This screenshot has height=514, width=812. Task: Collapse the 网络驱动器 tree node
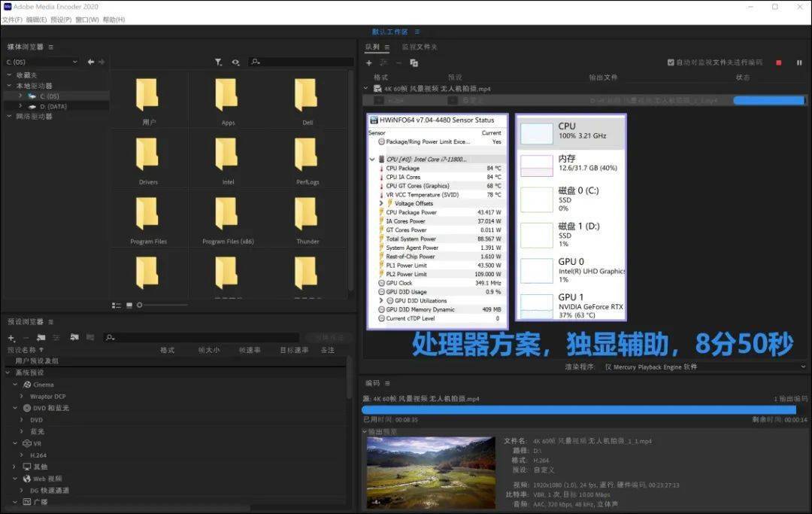[9, 116]
